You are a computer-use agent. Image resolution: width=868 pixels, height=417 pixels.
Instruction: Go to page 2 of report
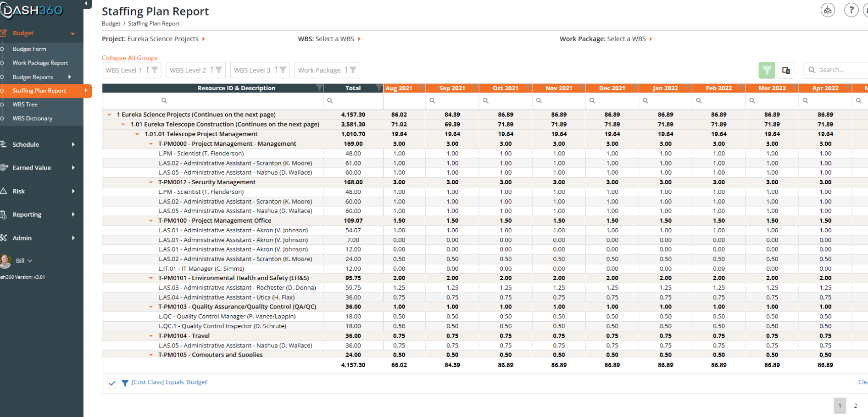[x=855, y=406]
